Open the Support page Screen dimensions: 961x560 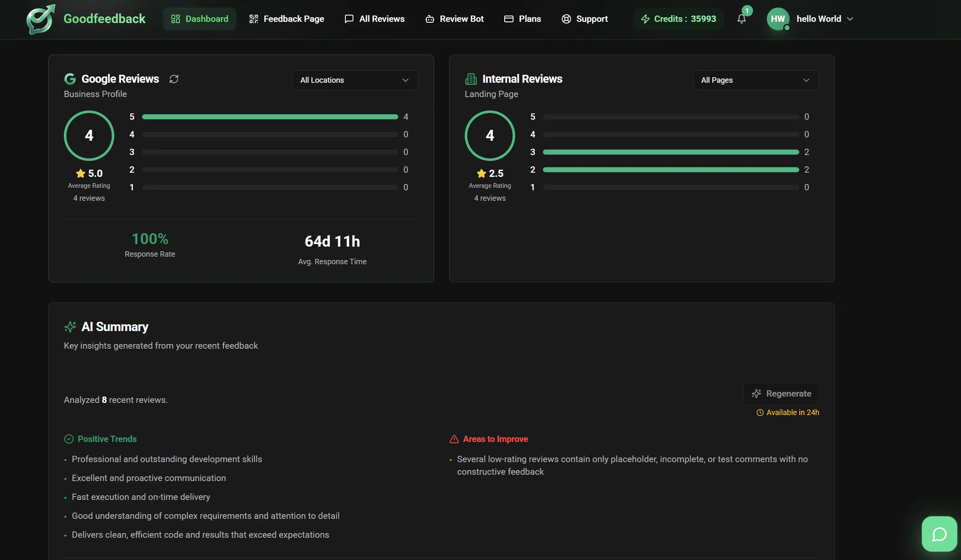click(585, 19)
